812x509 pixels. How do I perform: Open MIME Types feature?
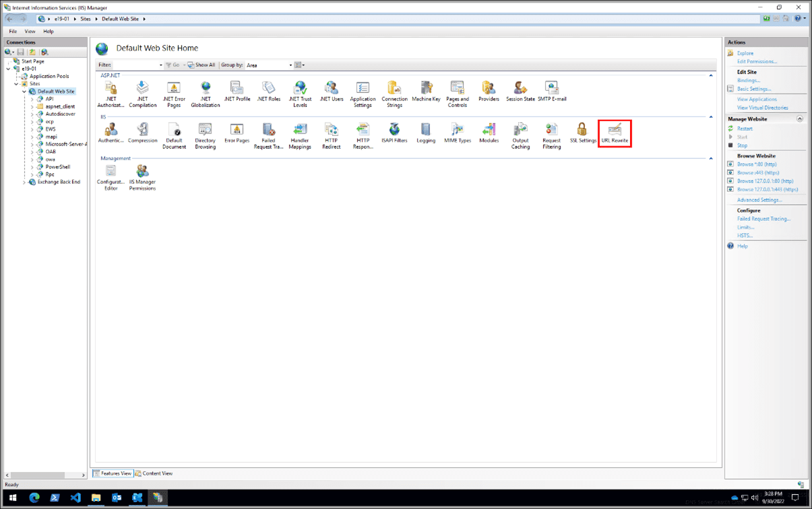click(x=457, y=133)
